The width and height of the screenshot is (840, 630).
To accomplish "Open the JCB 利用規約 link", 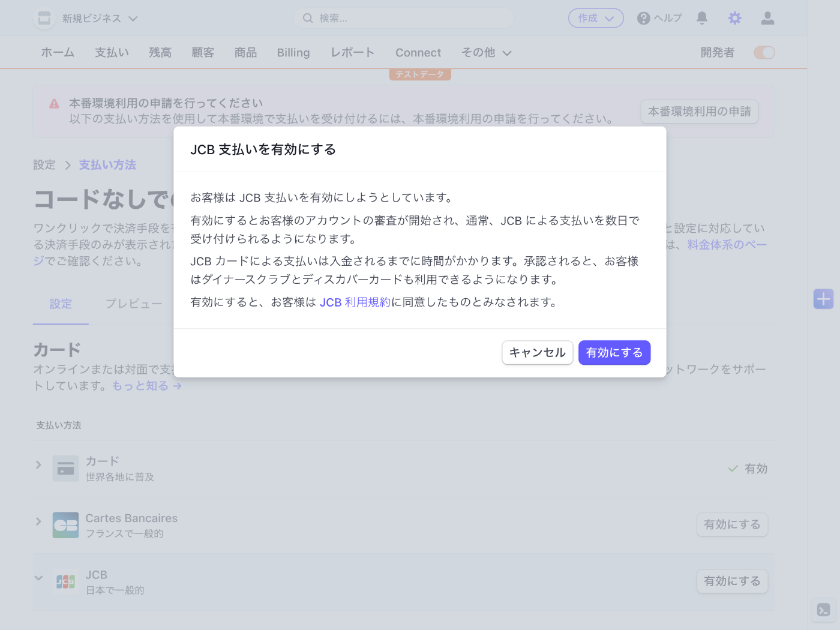I will (x=355, y=302).
